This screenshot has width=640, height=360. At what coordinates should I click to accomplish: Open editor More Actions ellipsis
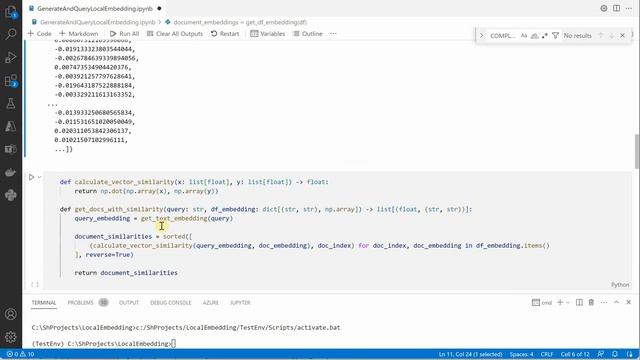(x=629, y=8)
